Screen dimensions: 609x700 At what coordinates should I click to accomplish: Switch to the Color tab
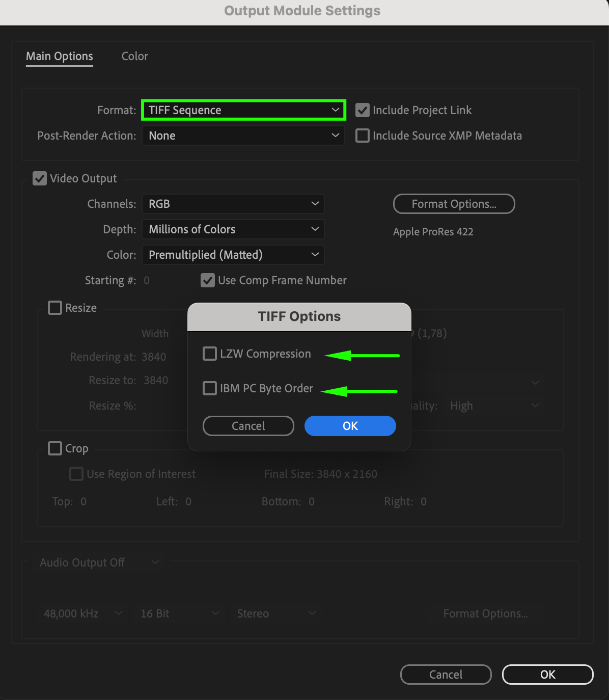click(134, 56)
